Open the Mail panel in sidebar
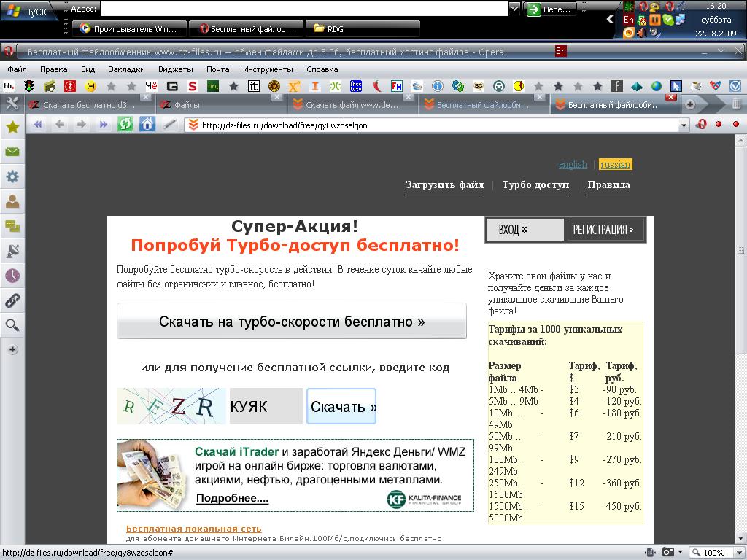747x560 pixels. [x=12, y=152]
